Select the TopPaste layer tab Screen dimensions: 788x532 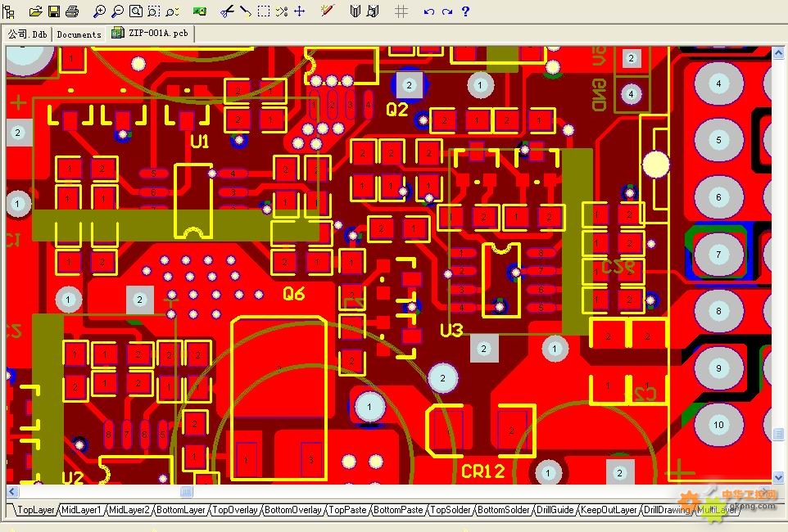347,510
